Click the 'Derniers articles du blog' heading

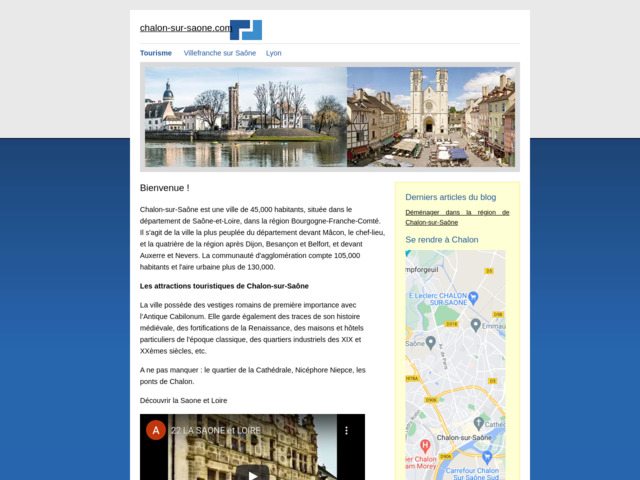(x=450, y=197)
